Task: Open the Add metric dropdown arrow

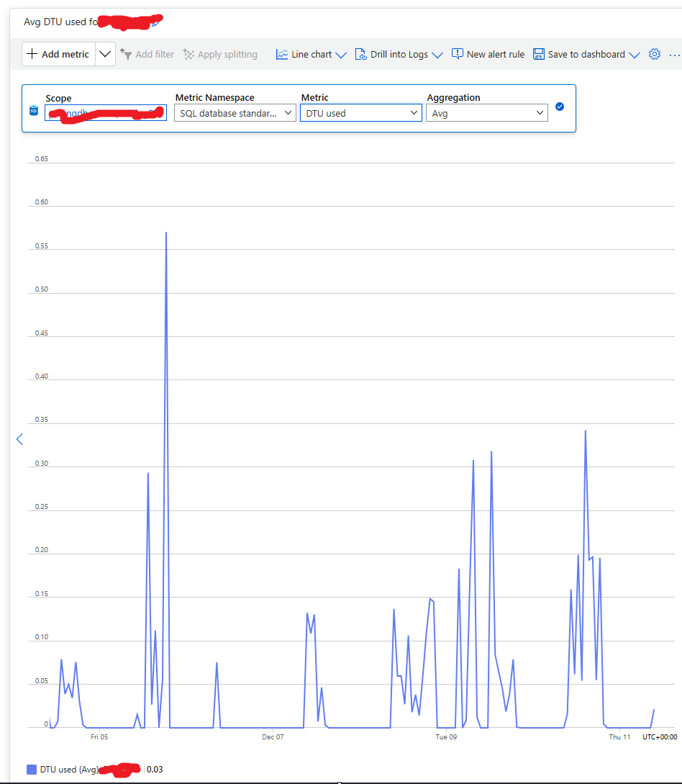Action: [x=105, y=54]
